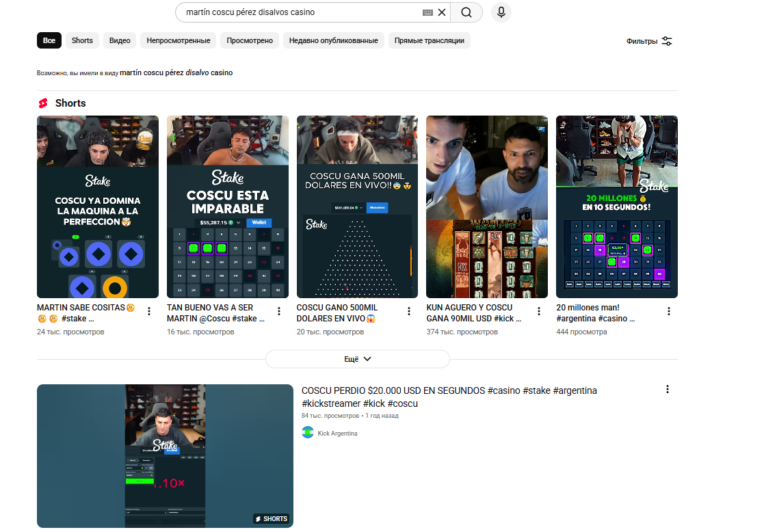Viewport: 764px width, 532px height.
Task: Open menu for MARTIN SABE COSITAS short
Action: [149, 311]
